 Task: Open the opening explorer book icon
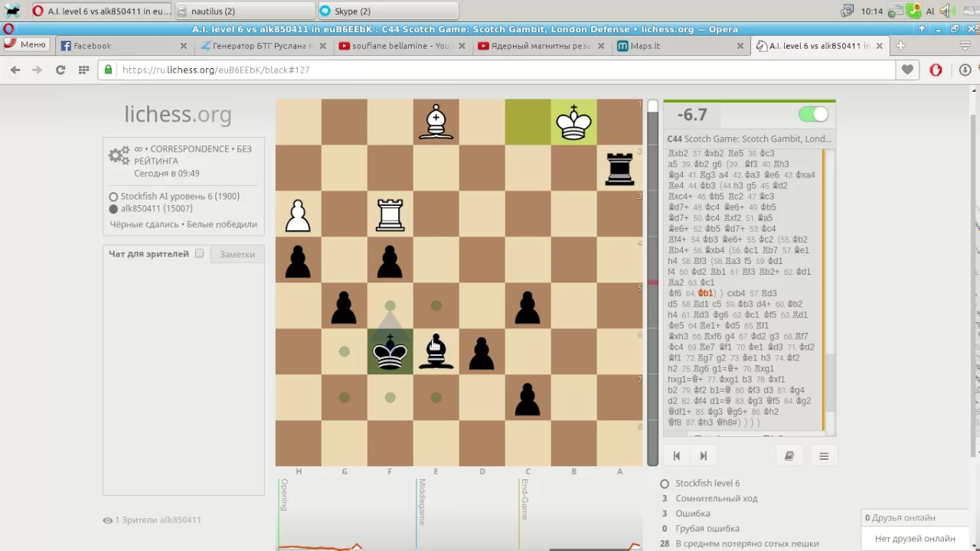pos(789,456)
